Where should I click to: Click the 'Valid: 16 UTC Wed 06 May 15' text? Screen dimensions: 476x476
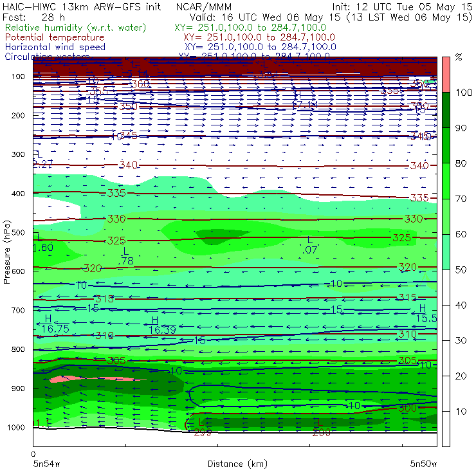pos(265,17)
